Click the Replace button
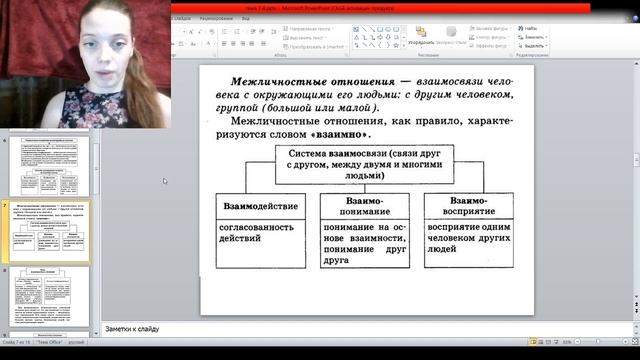640x360 pixels. tap(532, 37)
